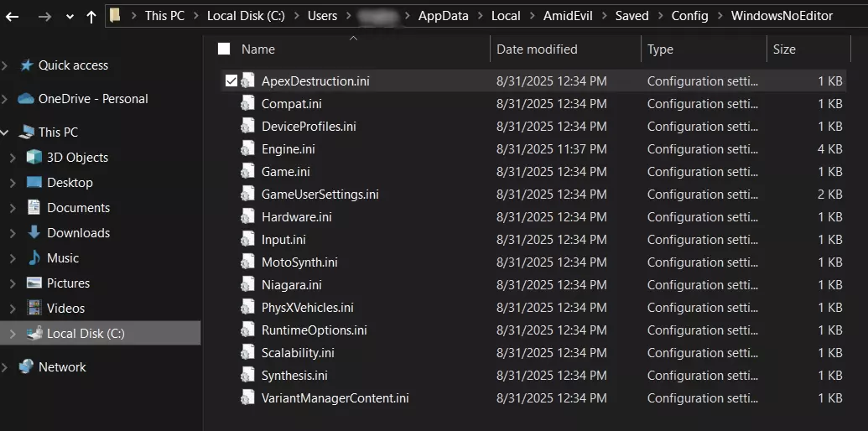868x431 pixels.
Task: Toggle the select all files checkbox
Action: pos(224,49)
